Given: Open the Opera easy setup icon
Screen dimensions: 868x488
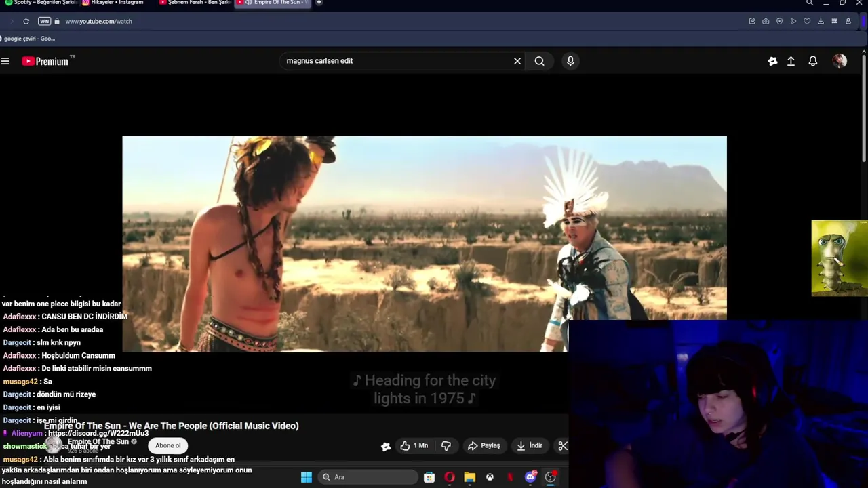Looking at the screenshot, I should (x=834, y=21).
